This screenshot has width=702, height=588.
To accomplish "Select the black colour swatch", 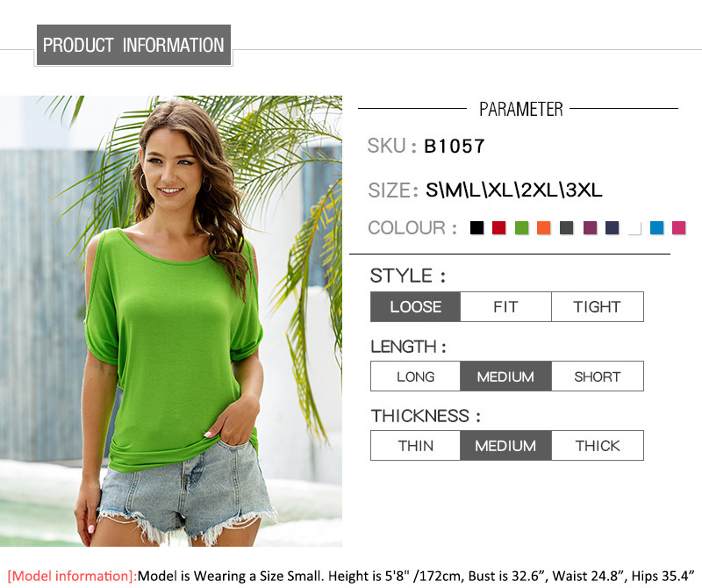I will (476, 228).
